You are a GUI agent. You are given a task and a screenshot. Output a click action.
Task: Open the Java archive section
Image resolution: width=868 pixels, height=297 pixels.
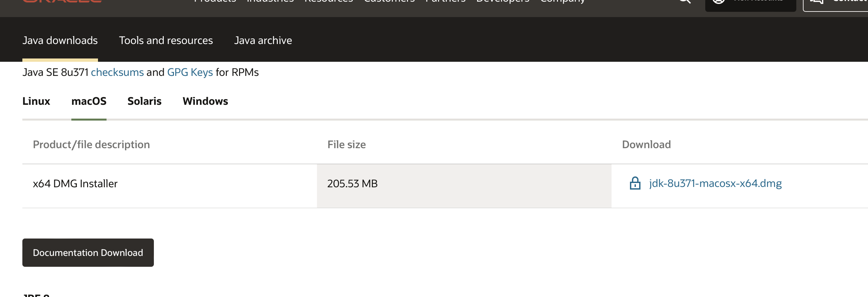263,40
